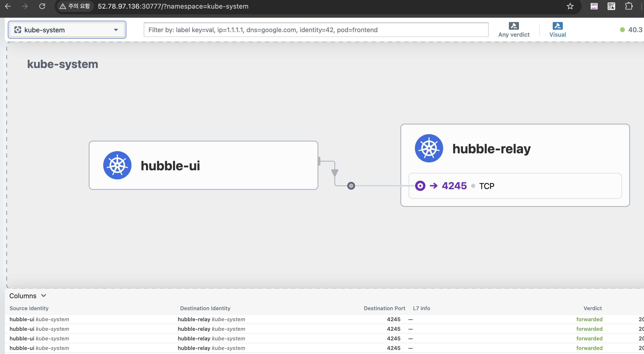Click the browser reload icon
This screenshot has height=354, width=644.
(42, 6)
